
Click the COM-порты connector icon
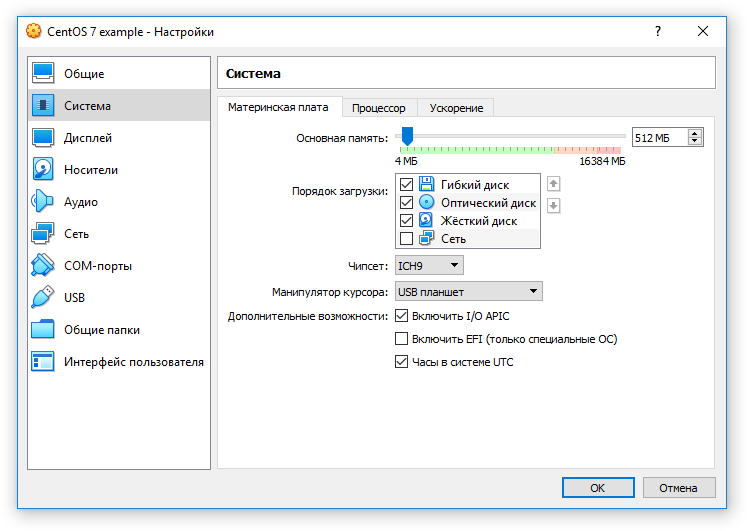click(x=42, y=265)
